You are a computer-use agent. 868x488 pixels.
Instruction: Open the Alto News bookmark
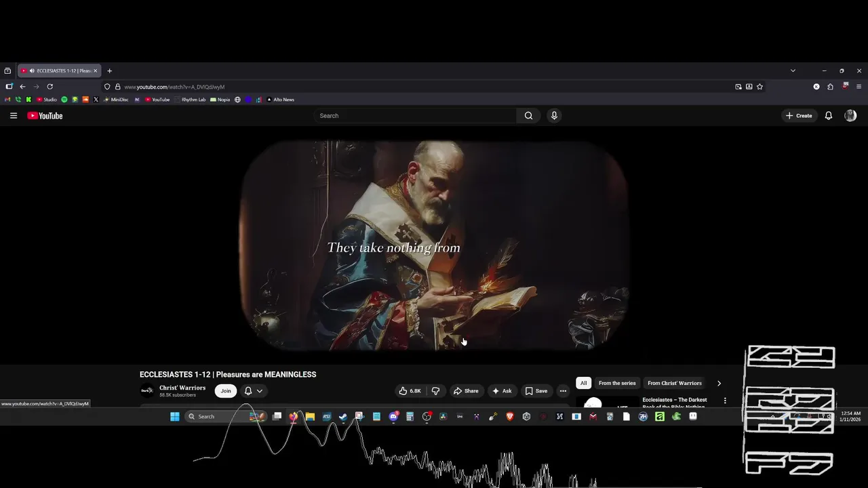(x=281, y=100)
